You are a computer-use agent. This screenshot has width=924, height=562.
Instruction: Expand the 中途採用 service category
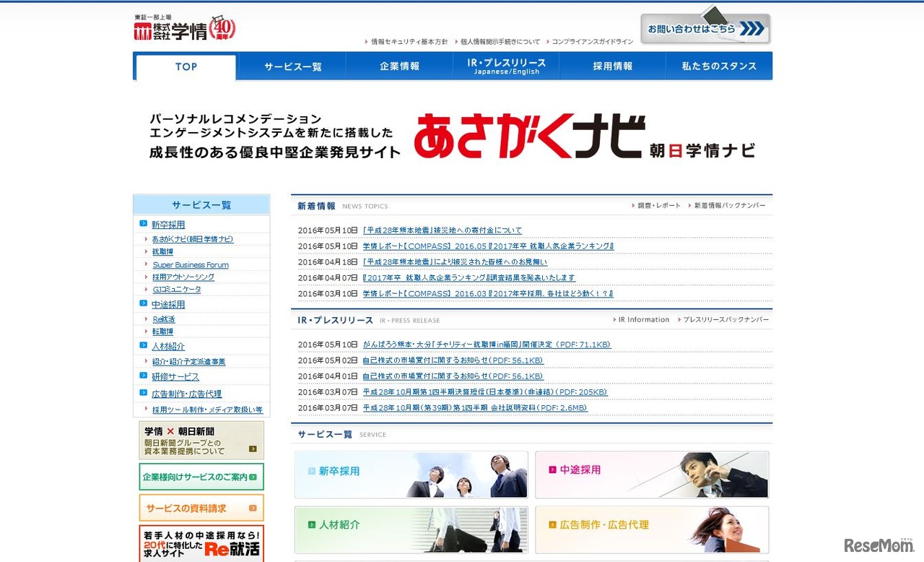tap(168, 304)
